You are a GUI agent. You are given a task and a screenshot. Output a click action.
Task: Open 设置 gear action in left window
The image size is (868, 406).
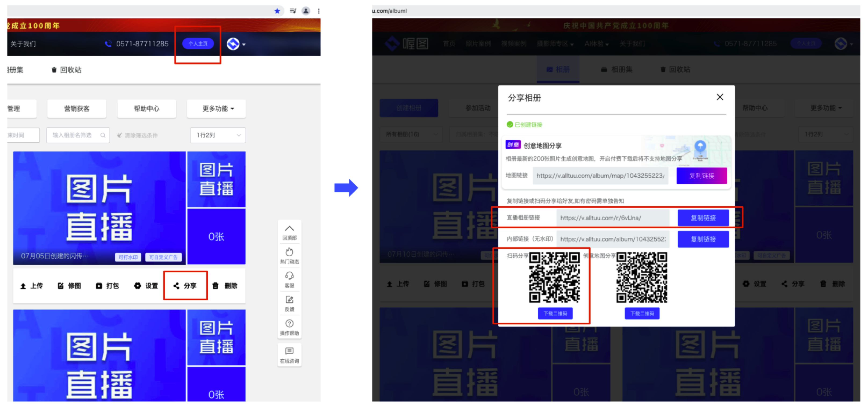tap(146, 286)
